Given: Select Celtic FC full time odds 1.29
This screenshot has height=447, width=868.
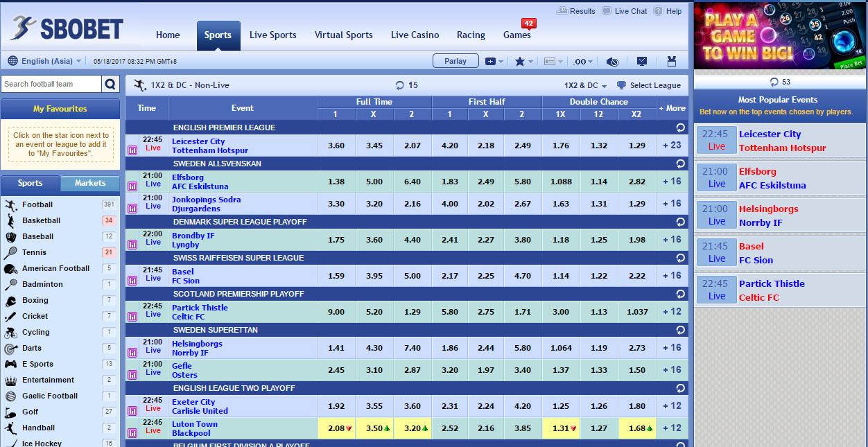Looking at the screenshot, I should coord(412,312).
